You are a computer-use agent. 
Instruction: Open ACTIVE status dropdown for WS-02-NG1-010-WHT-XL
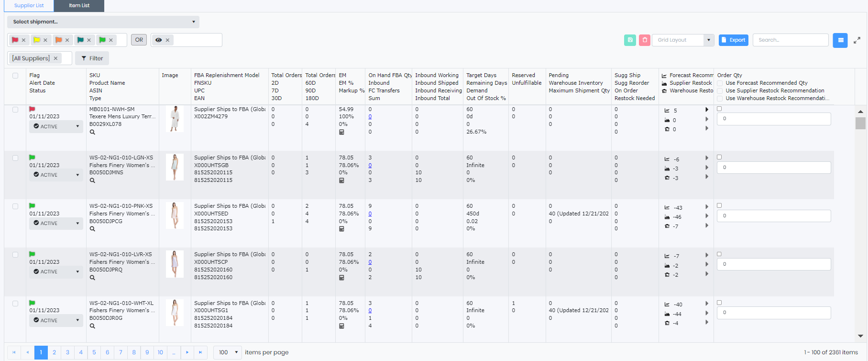pyautogui.click(x=56, y=320)
